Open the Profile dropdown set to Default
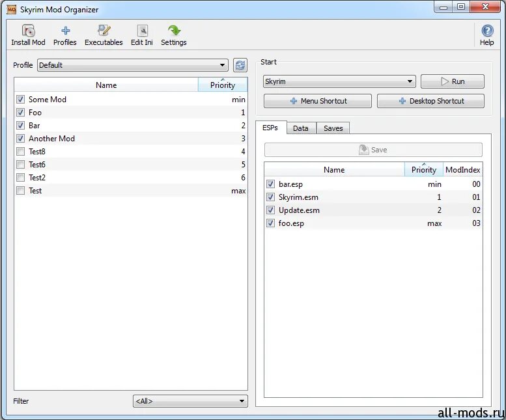 pyautogui.click(x=133, y=65)
